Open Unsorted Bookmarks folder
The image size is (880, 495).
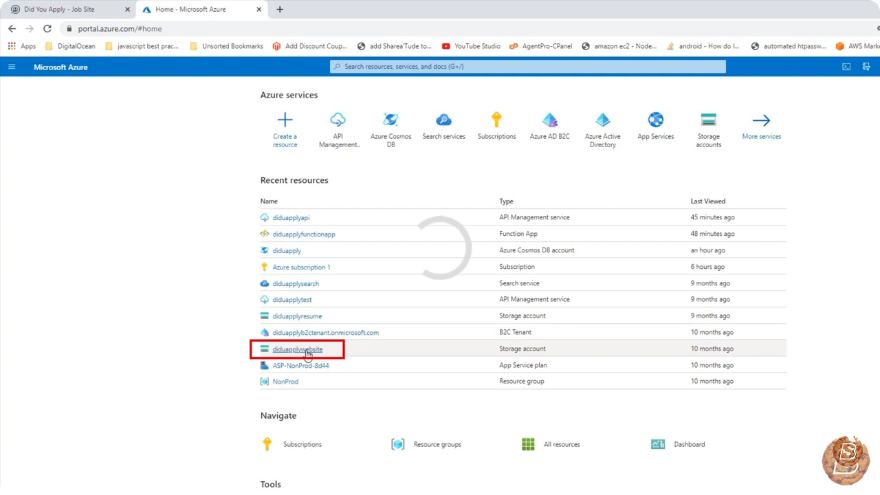(226, 46)
